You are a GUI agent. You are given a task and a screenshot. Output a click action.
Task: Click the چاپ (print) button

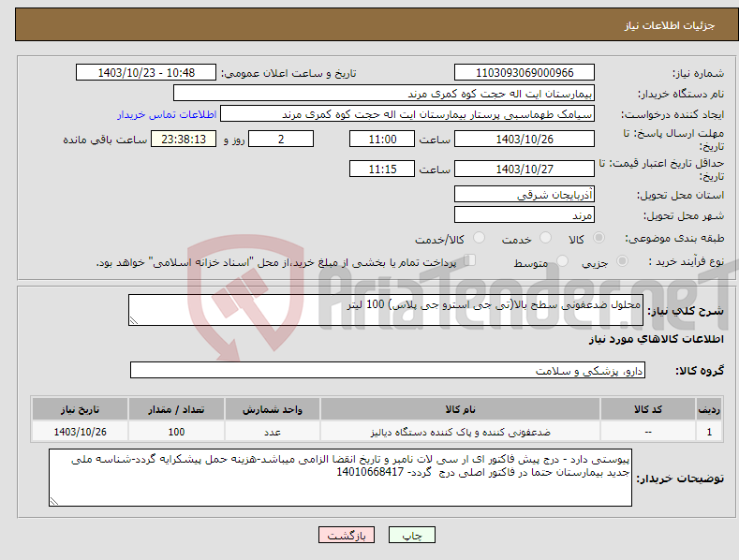coord(411,535)
